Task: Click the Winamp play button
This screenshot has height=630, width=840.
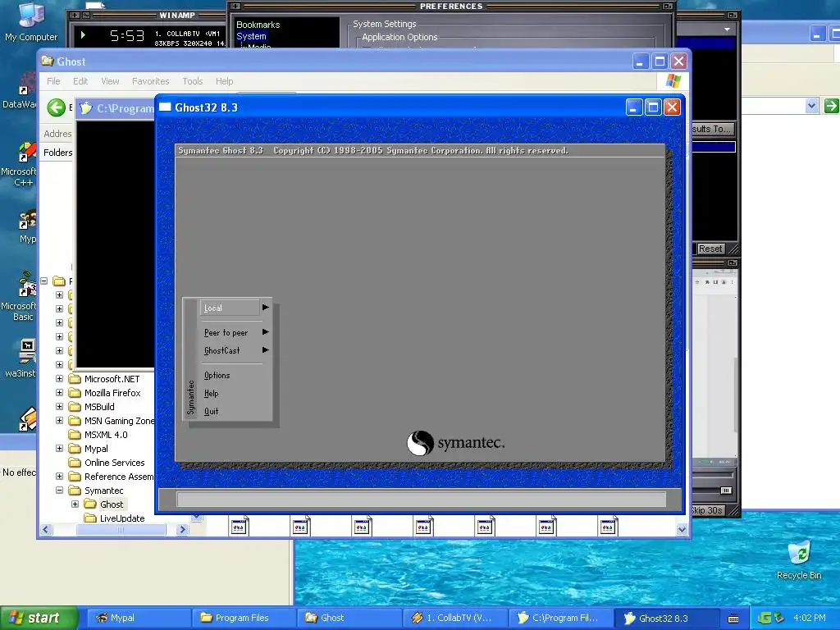Action: 83,34
